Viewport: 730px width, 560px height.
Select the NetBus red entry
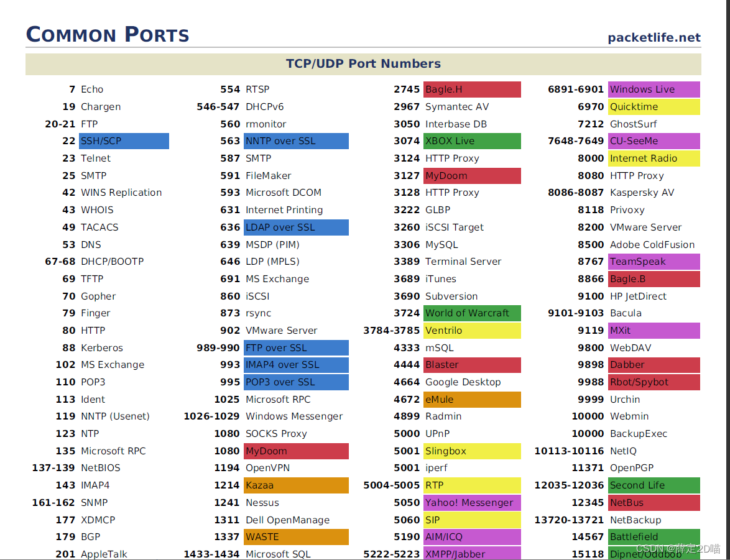click(654, 503)
